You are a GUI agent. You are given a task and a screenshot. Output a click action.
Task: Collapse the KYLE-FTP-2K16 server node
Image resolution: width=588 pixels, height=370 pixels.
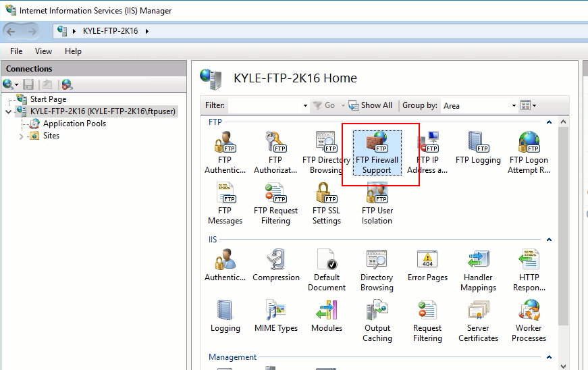click(9, 111)
